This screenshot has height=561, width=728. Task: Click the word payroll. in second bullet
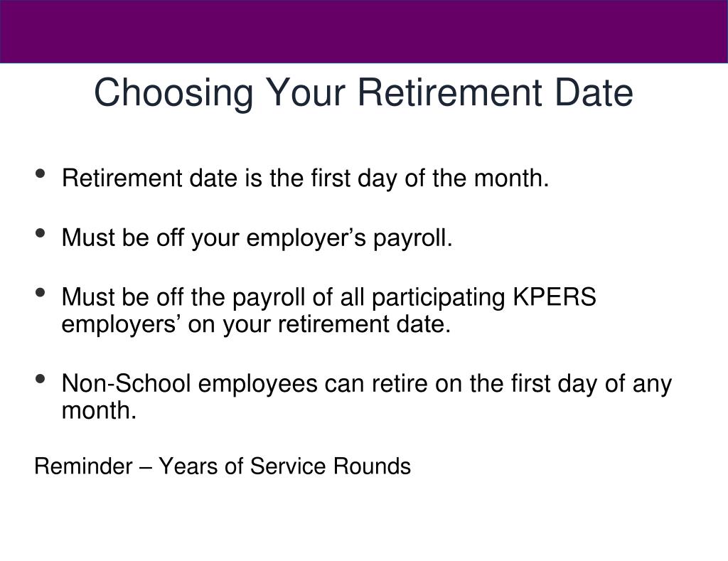[413, 239]
